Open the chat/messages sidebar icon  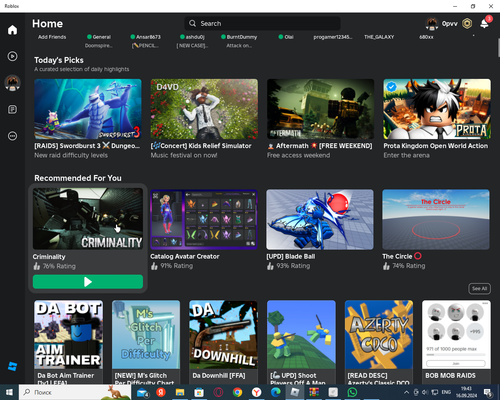point(12,109)
